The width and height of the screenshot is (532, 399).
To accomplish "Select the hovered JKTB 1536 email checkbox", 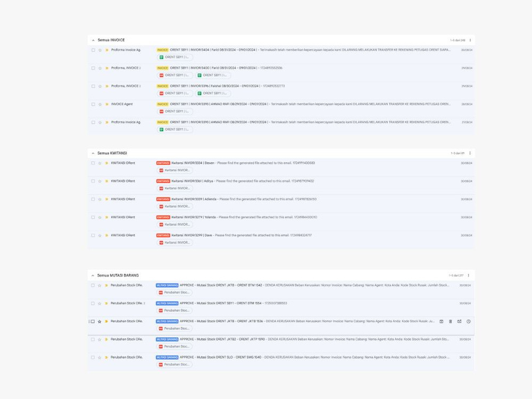I will pyautogui.click(x=93, y=321).
